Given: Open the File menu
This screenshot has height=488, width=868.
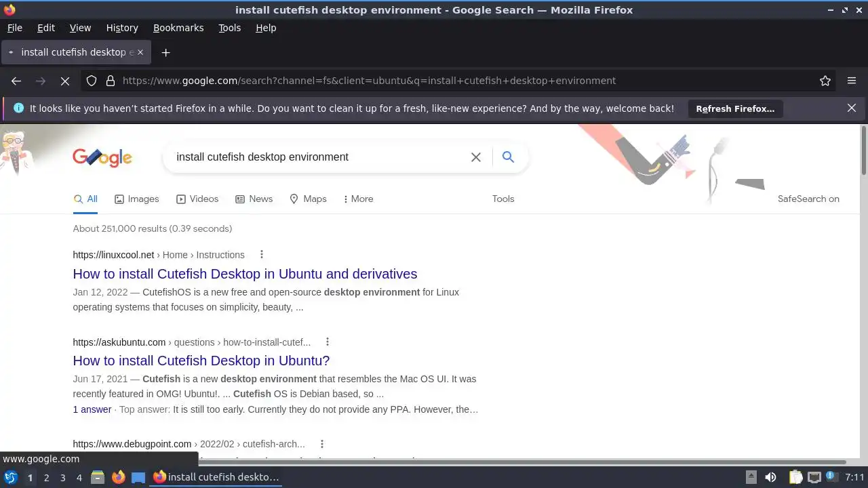Looking at the screenshot, I should [x=14, y=28].
